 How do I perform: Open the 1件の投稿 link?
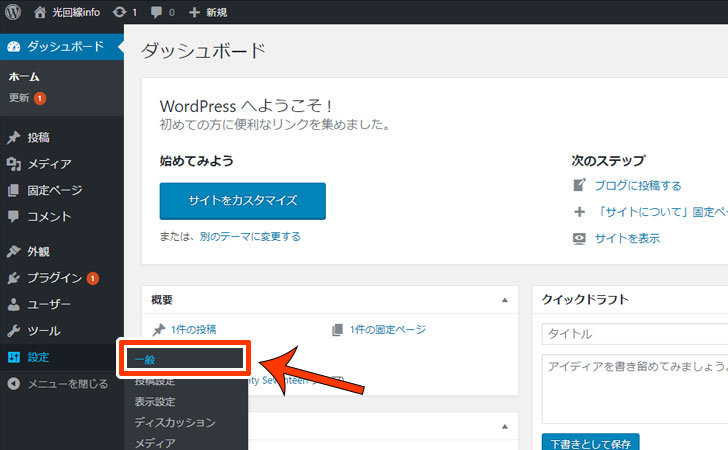tap(193, 330)
